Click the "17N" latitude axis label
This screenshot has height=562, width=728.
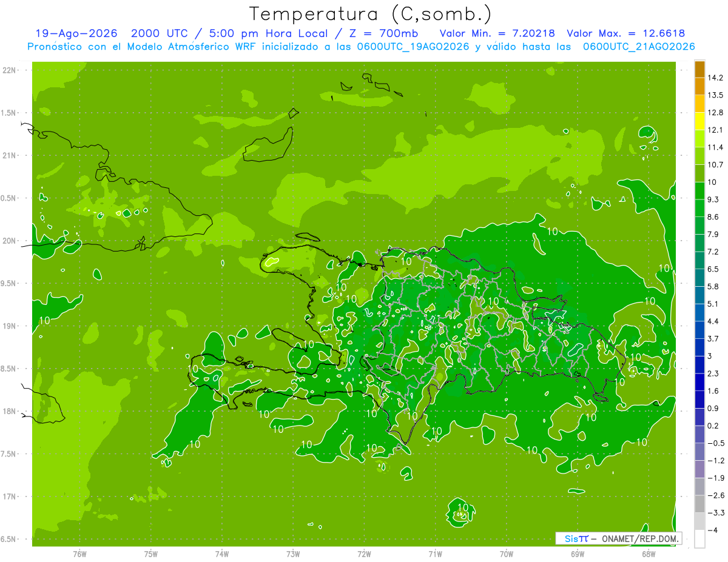(x=10, y=497)
